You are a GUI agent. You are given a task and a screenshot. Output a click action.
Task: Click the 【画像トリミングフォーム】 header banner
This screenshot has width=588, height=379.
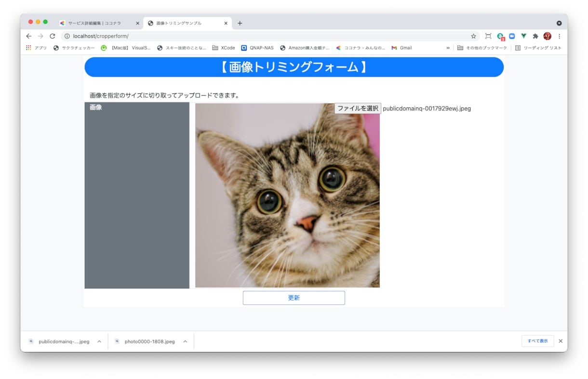coord(294,67)
